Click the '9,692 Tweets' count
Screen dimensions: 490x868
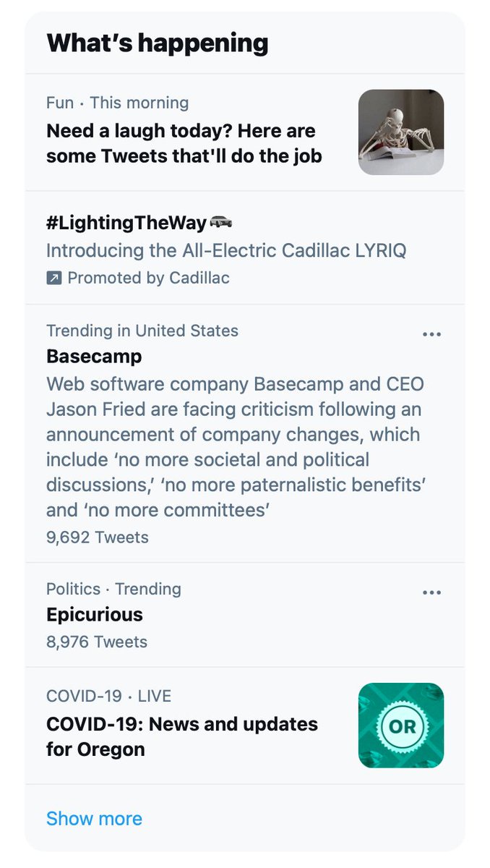pos(98,537)
